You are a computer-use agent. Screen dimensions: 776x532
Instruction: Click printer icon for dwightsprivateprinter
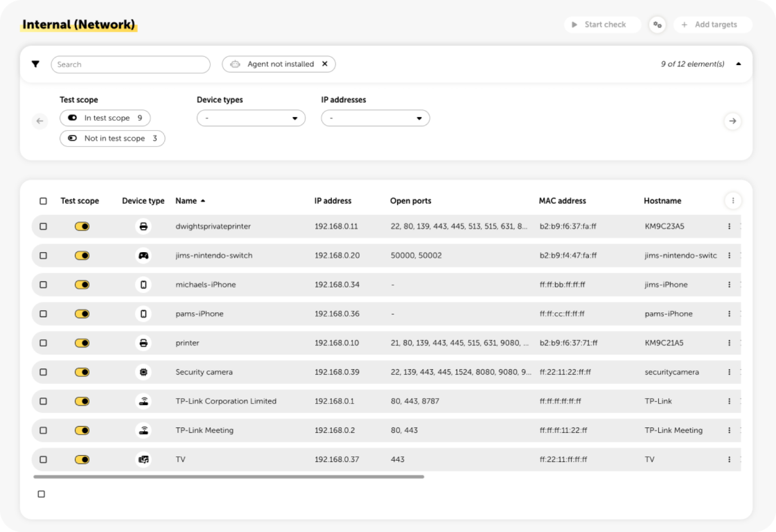click(x=143, y=226)
